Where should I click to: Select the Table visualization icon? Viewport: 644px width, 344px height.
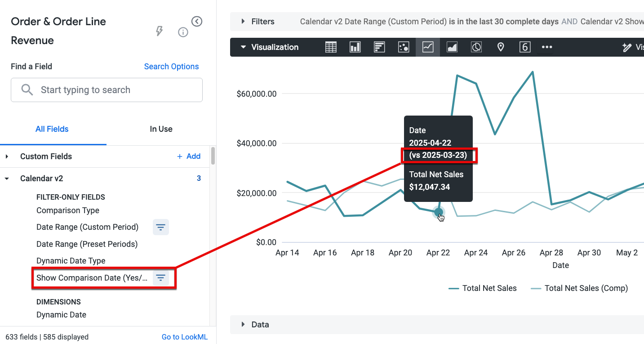[331, 47]
